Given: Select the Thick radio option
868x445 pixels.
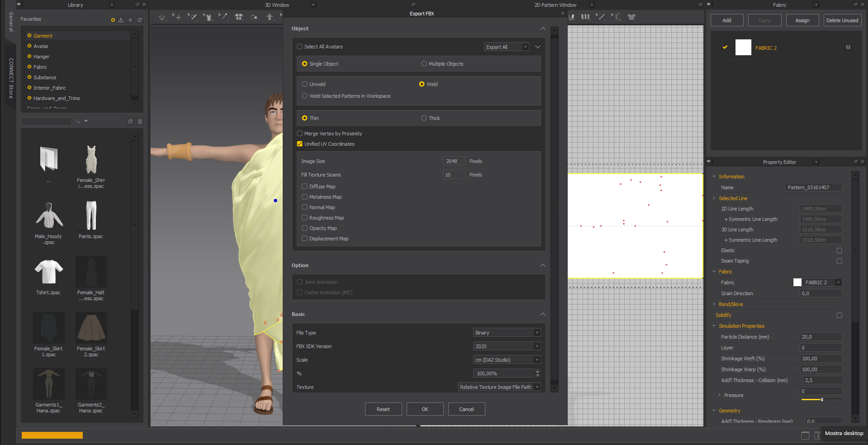Looking at the screenshot, I should point(424,118).
